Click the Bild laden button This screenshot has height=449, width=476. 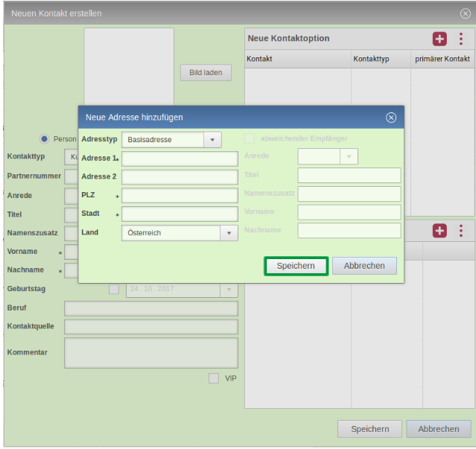point(206,72)
